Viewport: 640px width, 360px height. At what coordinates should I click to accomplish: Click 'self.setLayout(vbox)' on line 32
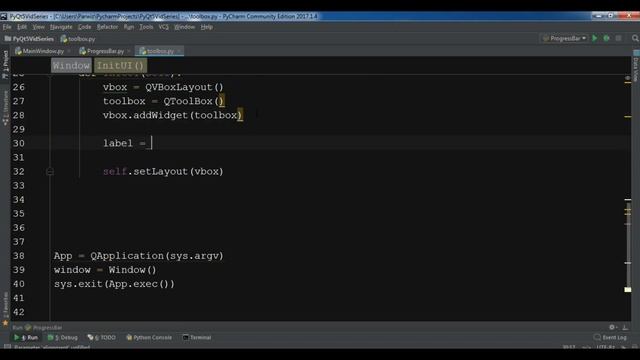(163, 171)
